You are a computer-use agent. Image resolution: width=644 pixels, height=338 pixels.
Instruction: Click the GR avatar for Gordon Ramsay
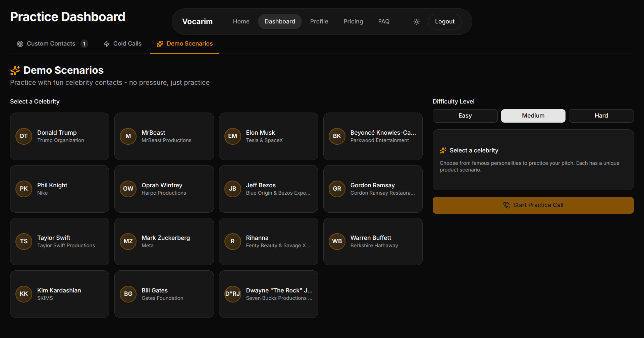[x=337, y=189]
